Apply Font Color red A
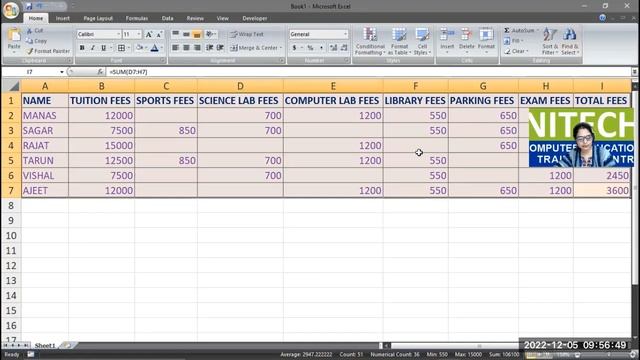 point(155,48)
